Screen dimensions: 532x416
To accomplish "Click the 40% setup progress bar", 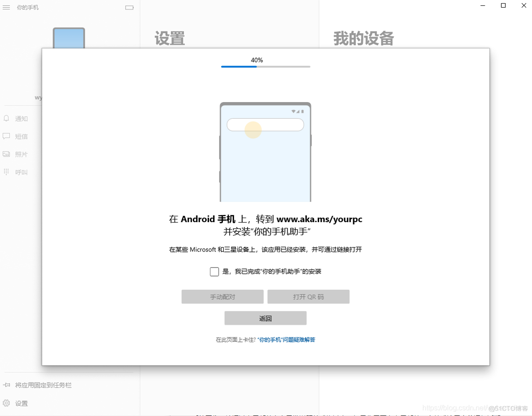I will 265,67.
